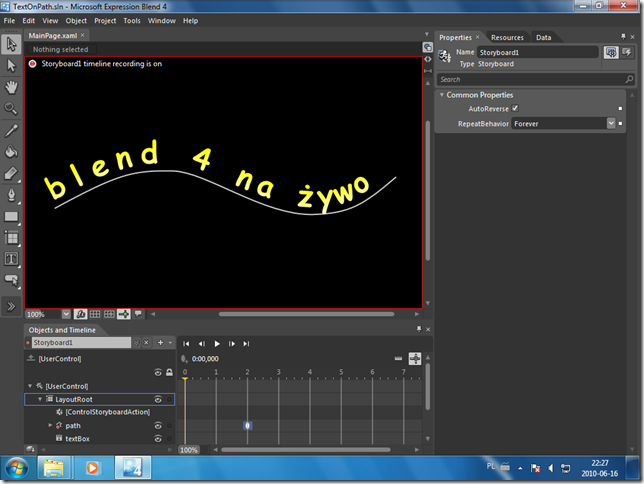Open the Assets chevron in toolbar

tap(11, 306)
